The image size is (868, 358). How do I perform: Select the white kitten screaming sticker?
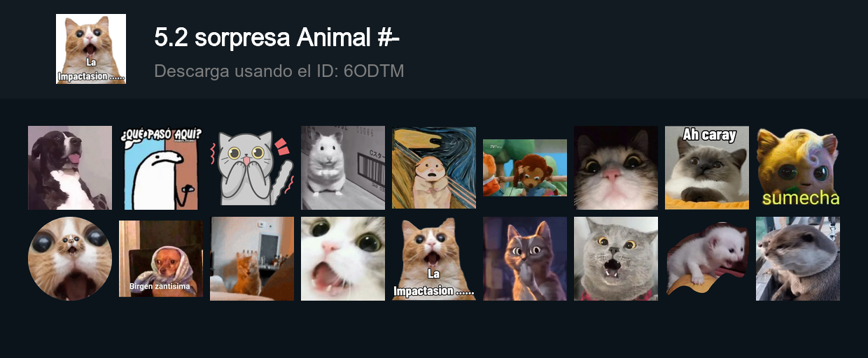(707, 259)
